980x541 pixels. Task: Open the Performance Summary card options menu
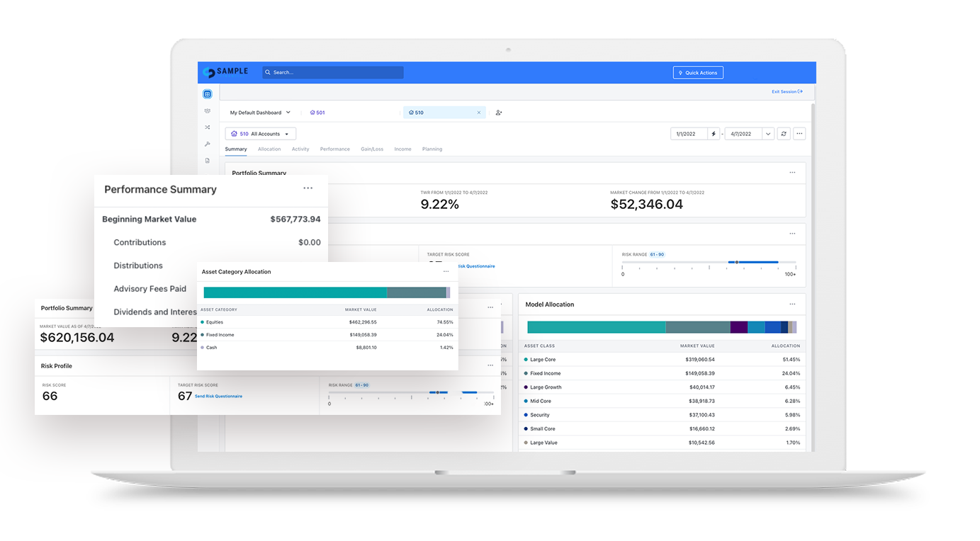pyautogui.click(x=308, y=188)
